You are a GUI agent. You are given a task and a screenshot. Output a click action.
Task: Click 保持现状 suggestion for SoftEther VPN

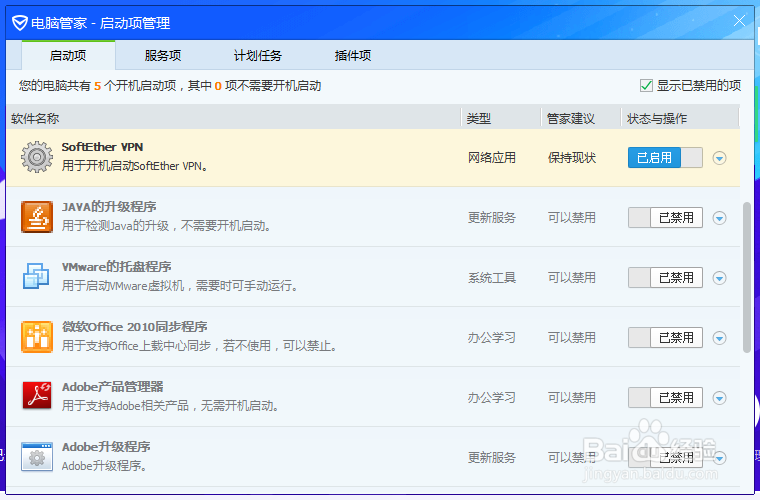571,158
